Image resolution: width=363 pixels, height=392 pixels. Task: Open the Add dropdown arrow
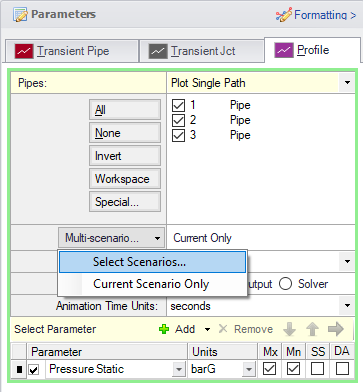click(x=207, y=329)
